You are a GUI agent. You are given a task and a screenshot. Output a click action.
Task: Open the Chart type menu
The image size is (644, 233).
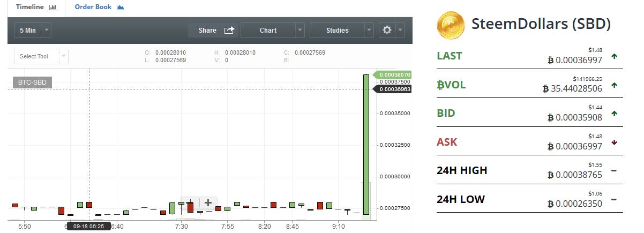point(268,31)
